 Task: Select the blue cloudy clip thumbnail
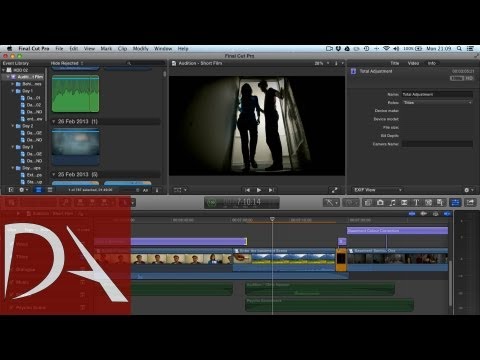click(x=76, y=146)
